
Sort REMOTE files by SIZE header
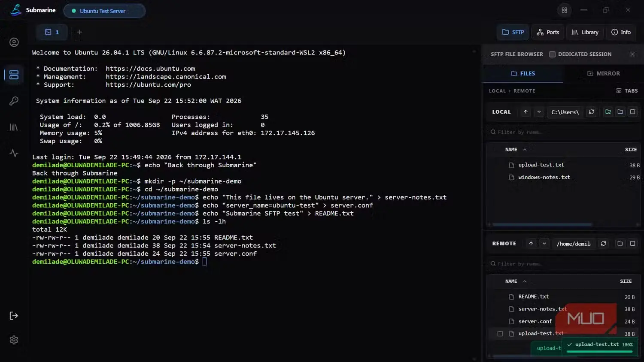(626, 281)
